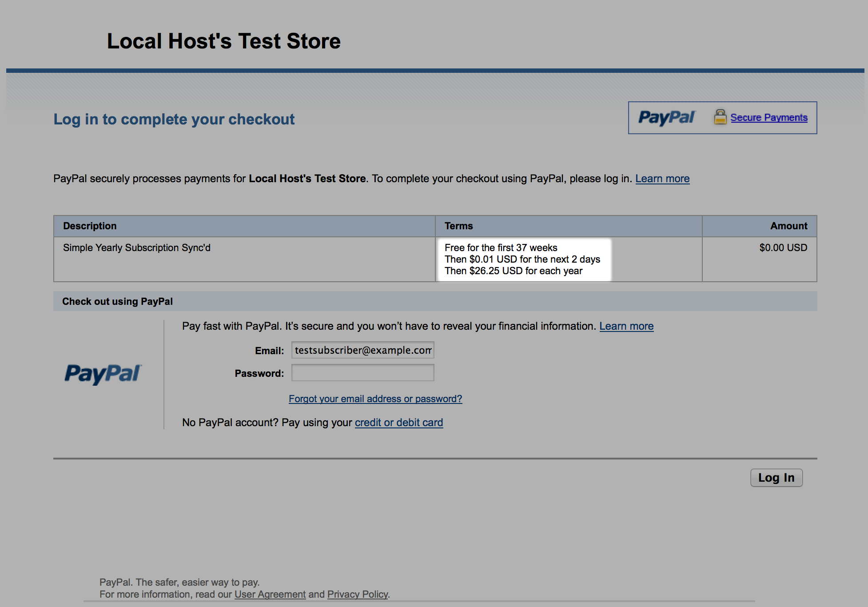This screenshot has width=868, height=607.
Task: Click the Description column header
Action: tap(244, 226)
